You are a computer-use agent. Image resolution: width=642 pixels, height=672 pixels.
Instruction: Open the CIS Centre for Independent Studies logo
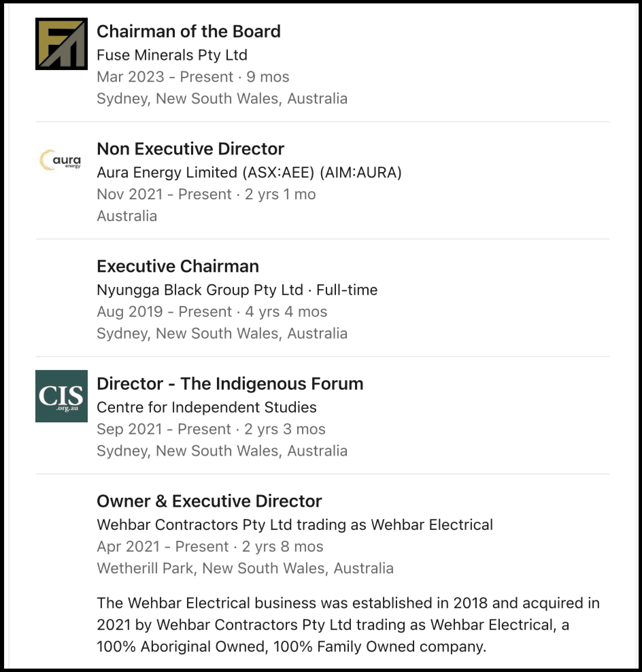(x=61, y=396)
